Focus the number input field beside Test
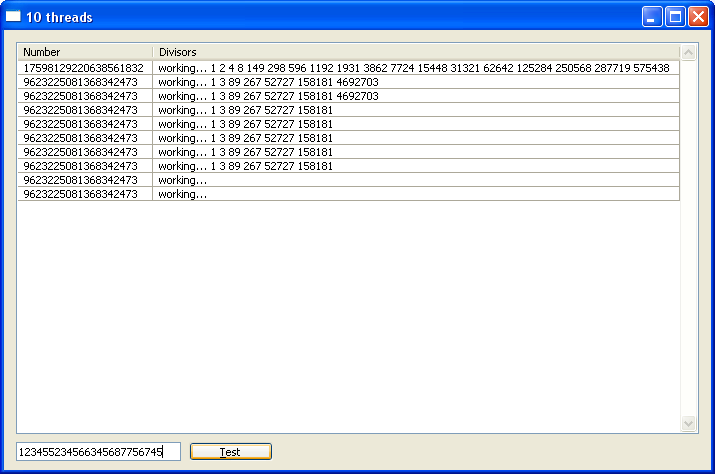 (x=98, y=452)
